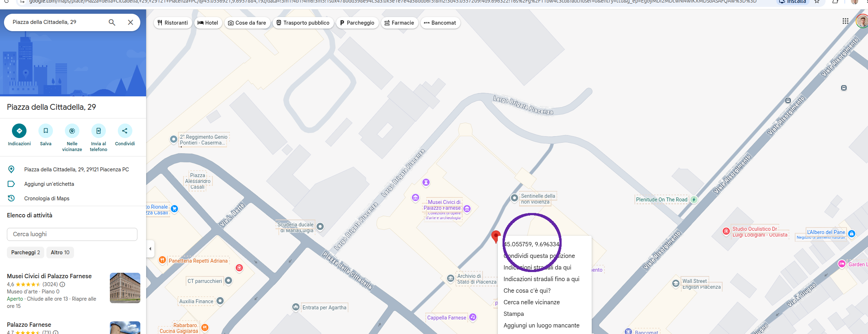Click the browser address bar URL
This screenshot has width=868, height=334.
coord(393,1)
